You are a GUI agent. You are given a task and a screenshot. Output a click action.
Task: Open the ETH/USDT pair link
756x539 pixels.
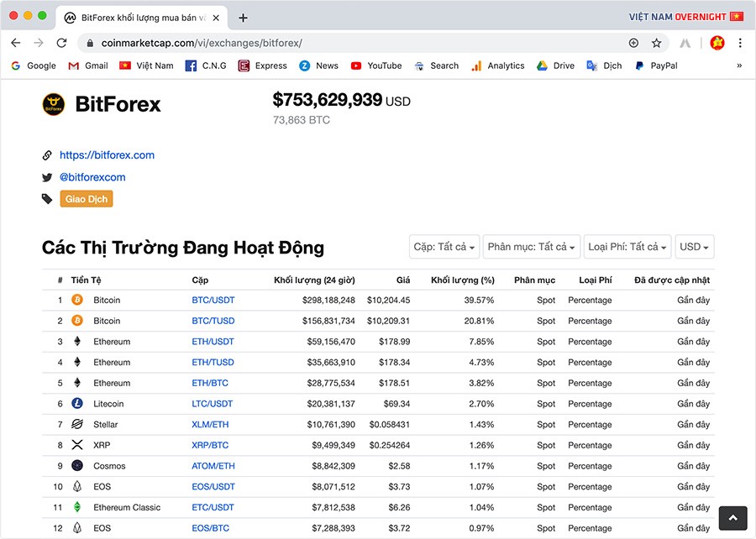point(213,342)
